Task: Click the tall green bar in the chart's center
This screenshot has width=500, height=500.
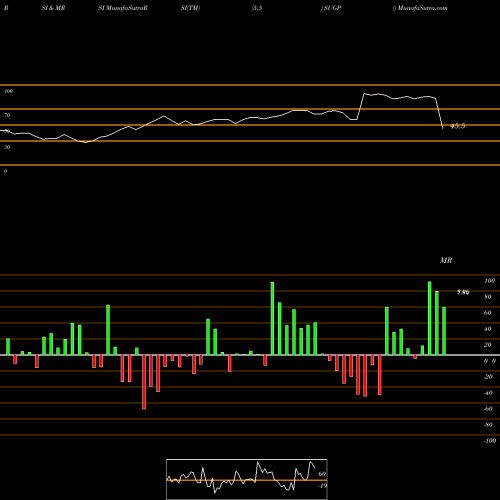Action: click(272, 319)
